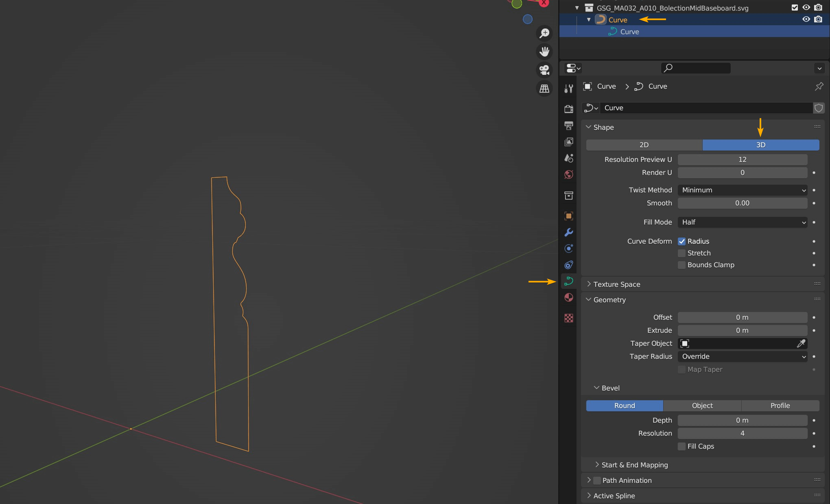
Task: Open properties options dropdown arrow
Action: coord(819,68)
